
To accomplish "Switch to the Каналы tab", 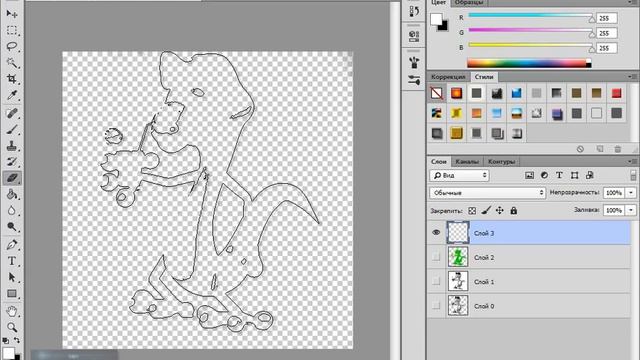I will coord(467,162).
